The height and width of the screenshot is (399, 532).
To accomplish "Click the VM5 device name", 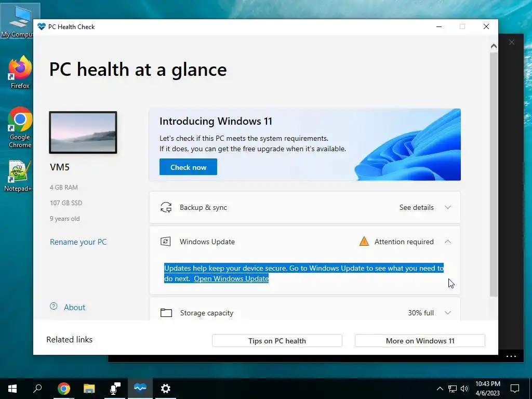I will (60, 167).
